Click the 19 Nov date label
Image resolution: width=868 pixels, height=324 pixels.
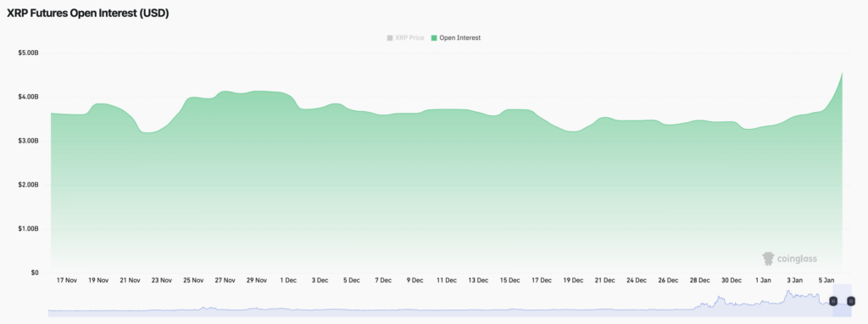point(98,280)
